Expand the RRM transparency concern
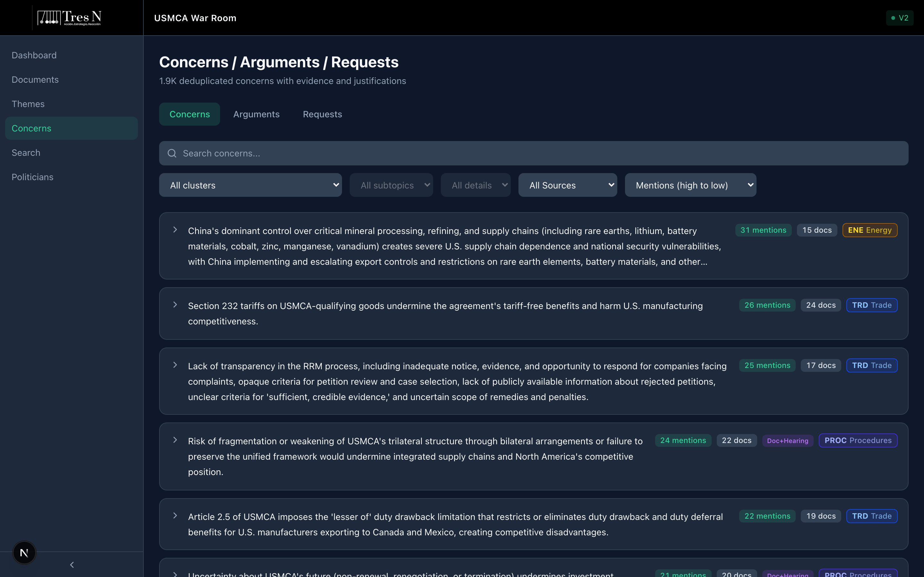The height and width of the screenshot is (577, 924). click(175, 365)
